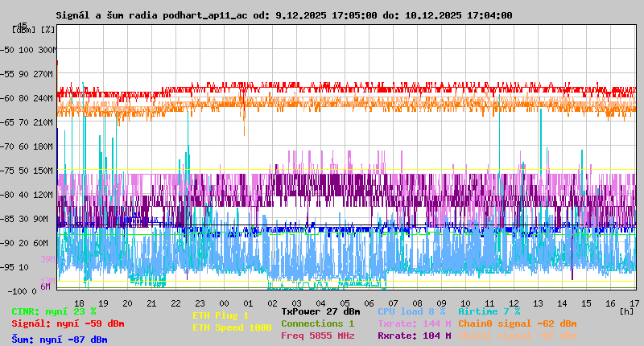Screen dimensions: 644x346
Task: Click the hour 00 mark on time axis
Action: 200,303
